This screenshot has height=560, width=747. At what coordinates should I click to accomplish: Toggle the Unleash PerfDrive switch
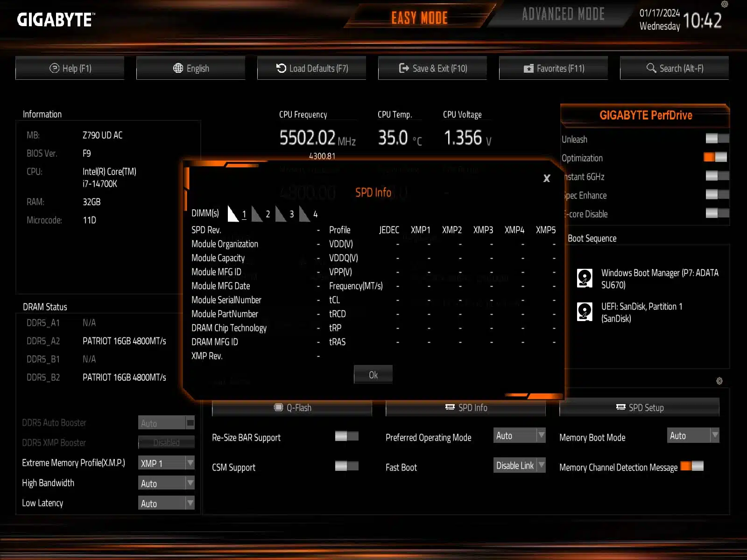click(717, 139)
